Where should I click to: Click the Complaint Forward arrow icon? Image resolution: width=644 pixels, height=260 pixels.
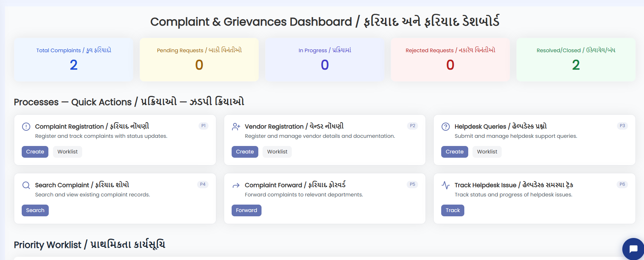pos(236,185)
